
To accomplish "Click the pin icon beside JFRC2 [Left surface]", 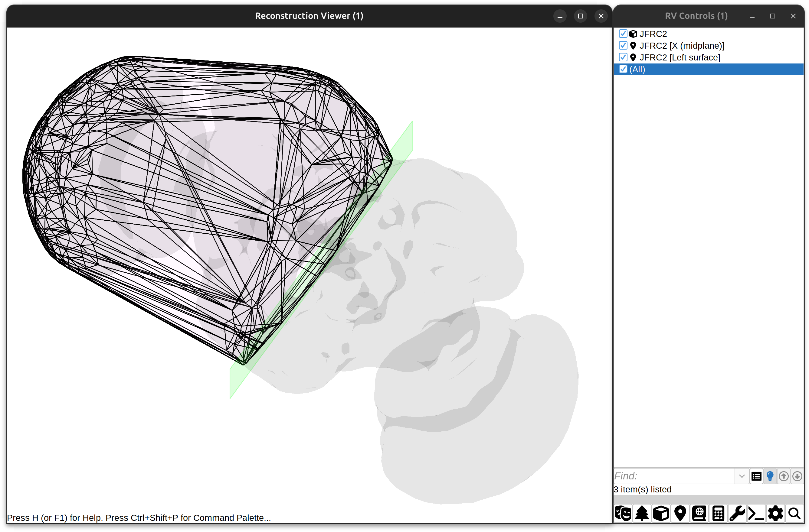I will point(633,57).
